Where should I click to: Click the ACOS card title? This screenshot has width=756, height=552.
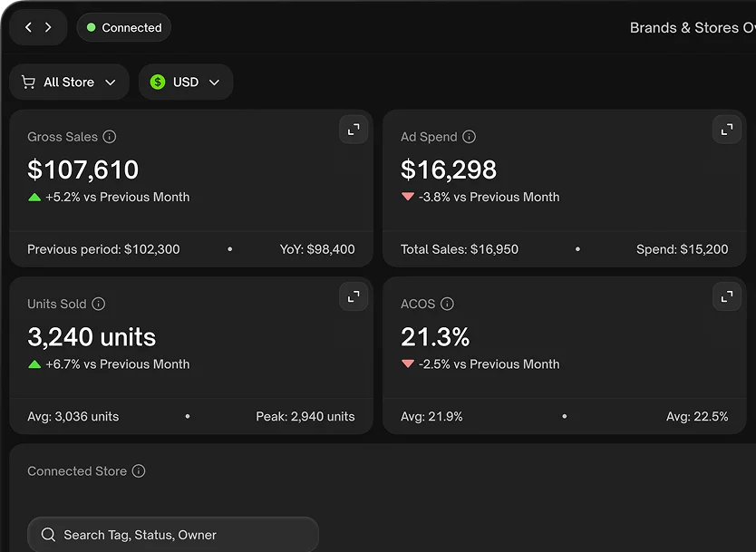[418, 304]
